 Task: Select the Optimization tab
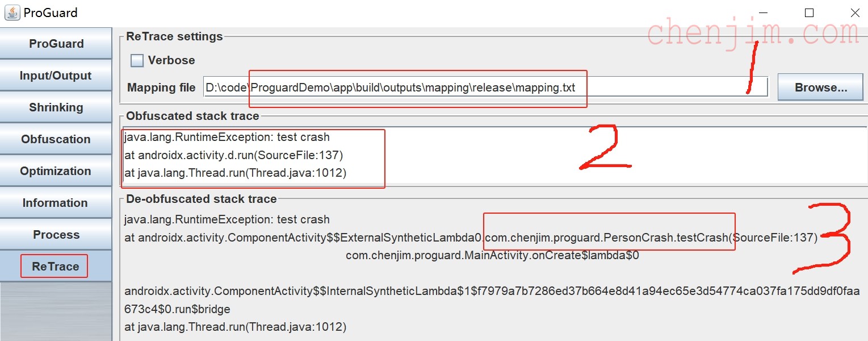pos(56,171)
